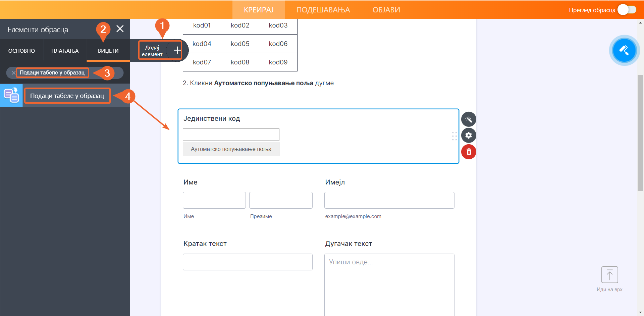This screenshot has height=316, width=644.
Task: Click the Дугачак текст field label
Action: coord(348,244)
